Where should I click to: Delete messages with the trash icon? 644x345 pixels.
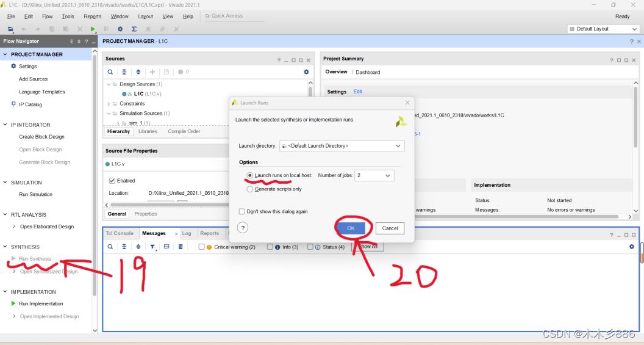pos(181,247)
